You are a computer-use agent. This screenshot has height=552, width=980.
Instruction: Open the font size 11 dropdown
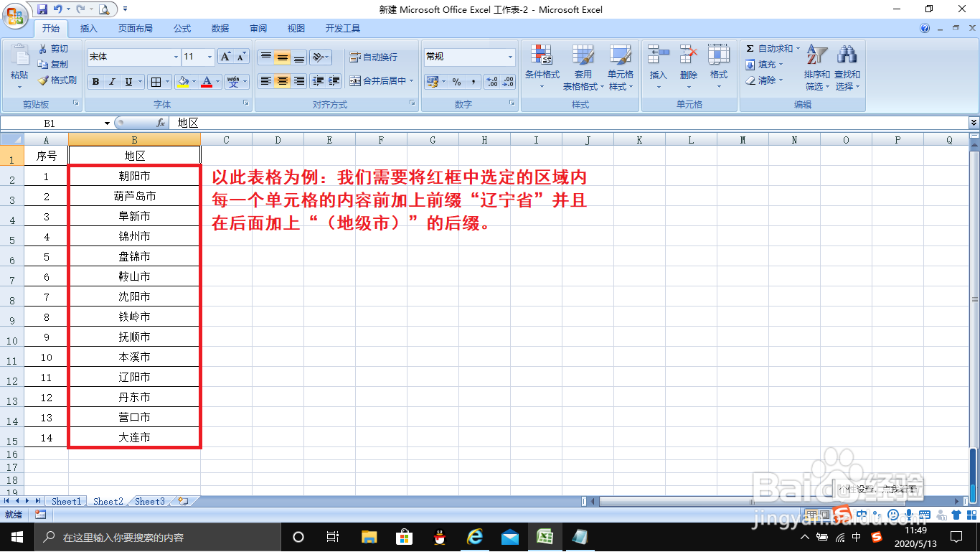tap(210, 57)
